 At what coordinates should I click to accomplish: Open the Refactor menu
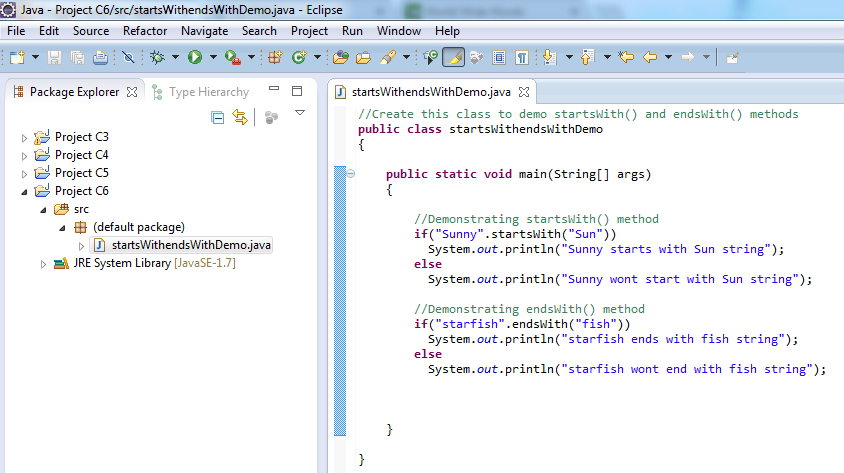click(145, 31)
